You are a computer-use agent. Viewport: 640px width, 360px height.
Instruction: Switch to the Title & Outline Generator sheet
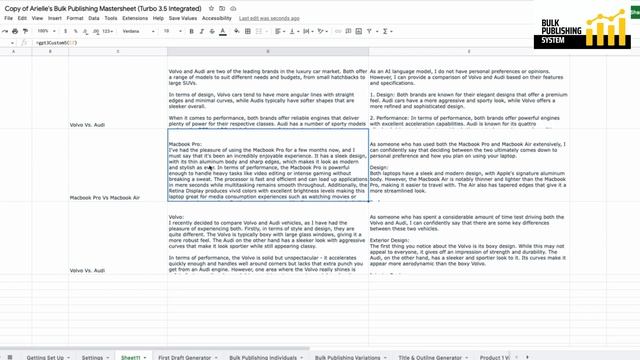(x=430, y=357)
